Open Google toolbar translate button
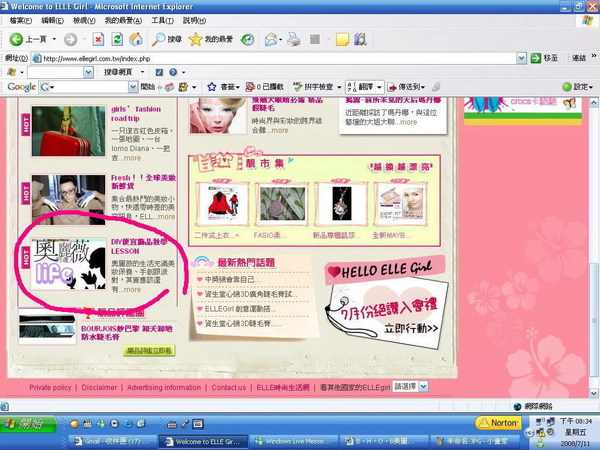 360,87
